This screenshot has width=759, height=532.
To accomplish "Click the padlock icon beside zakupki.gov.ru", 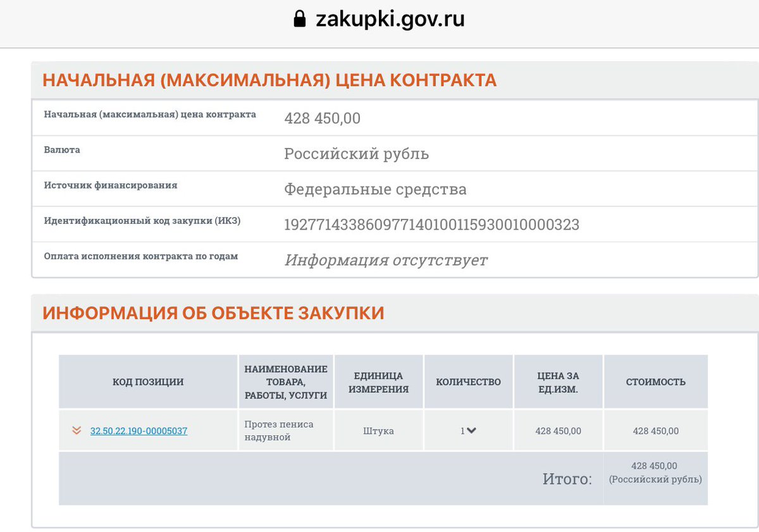I will [300, 20].
